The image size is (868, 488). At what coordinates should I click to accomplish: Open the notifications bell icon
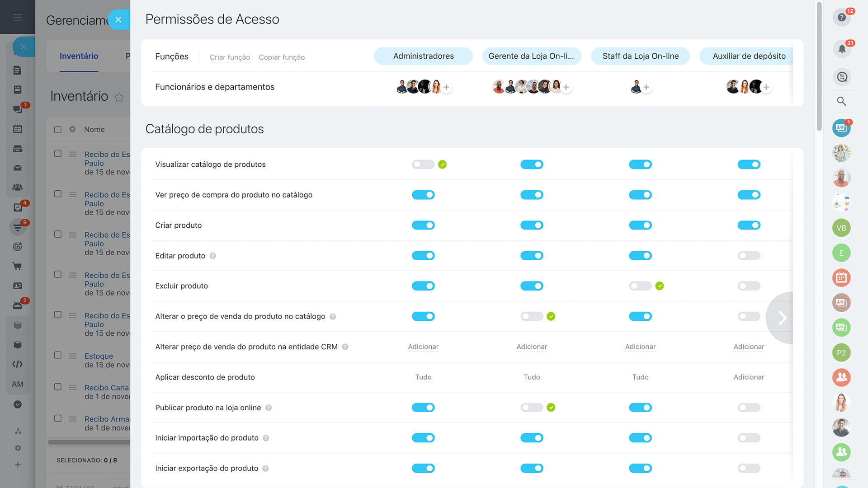[841, 49]
